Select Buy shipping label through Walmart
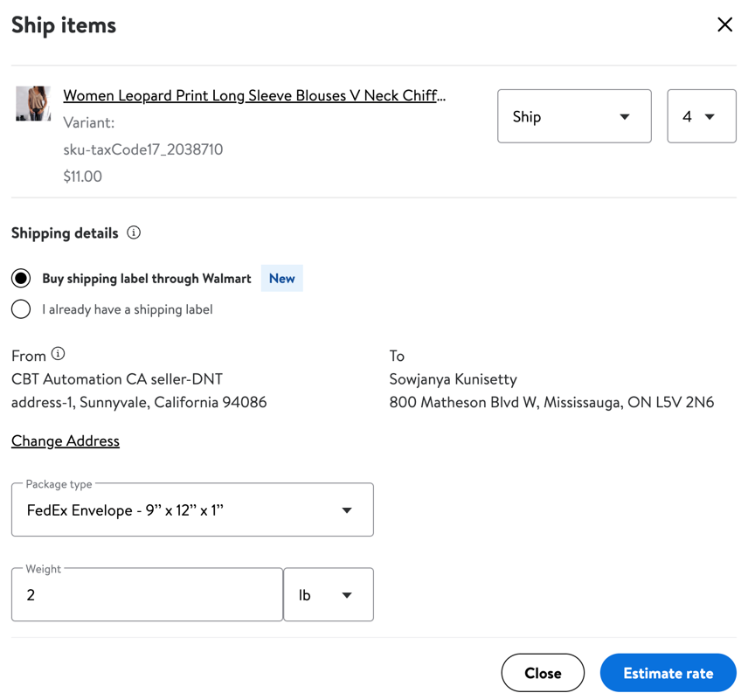The image size is (748, 700). click(x=21, y=278)
